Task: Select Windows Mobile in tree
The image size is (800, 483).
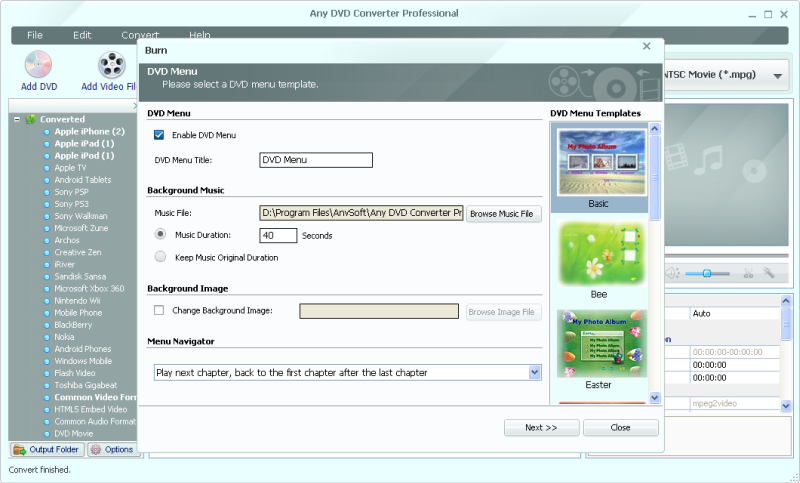Action: pos(83,361)
